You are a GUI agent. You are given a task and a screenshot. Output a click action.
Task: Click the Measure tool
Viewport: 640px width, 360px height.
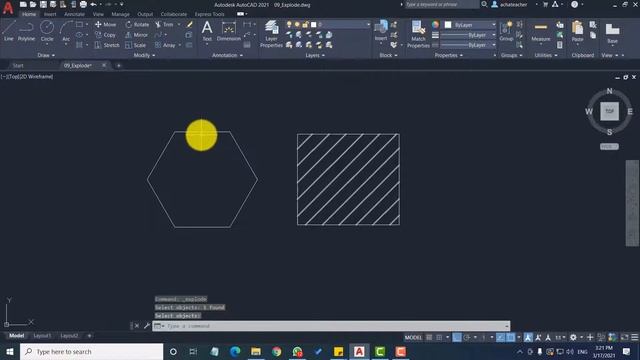(x=540, y=32)
